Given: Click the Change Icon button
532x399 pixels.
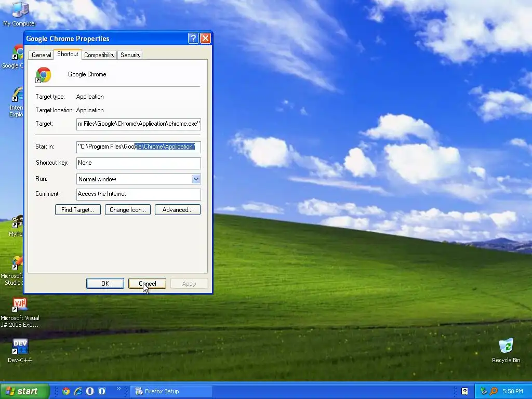Looking at the screenshot, I should [x=128, y=210].
